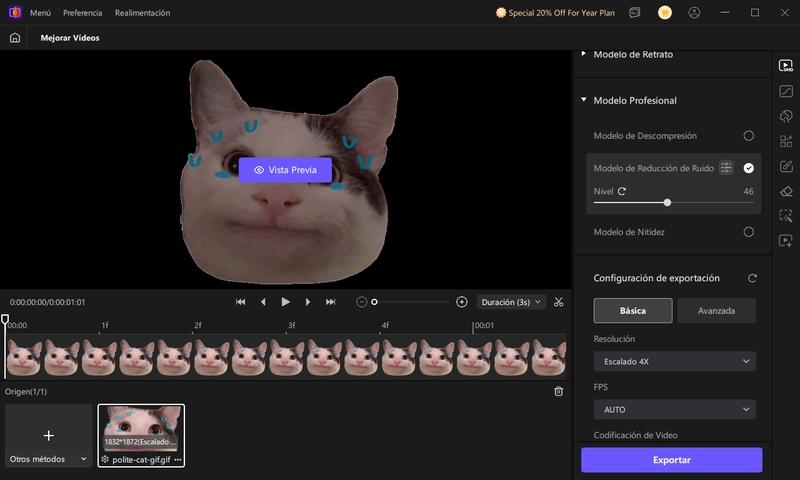Click the 00:01 timeline marker

click(483, 325)
